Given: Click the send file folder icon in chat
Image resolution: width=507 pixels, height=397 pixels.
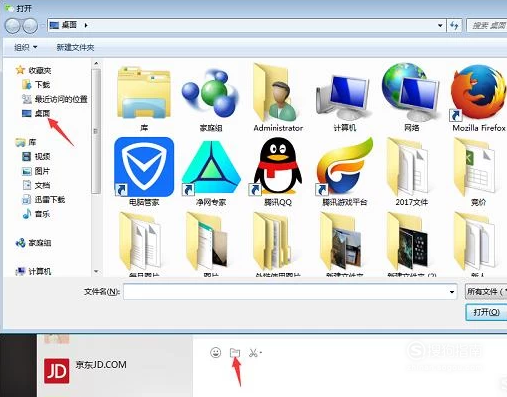Looking at the screenshot, I should point(235,353).
